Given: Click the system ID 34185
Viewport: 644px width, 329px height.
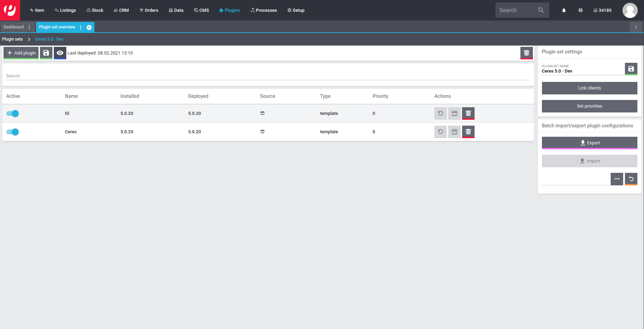Looking at the screenshot, I should 602,10.
